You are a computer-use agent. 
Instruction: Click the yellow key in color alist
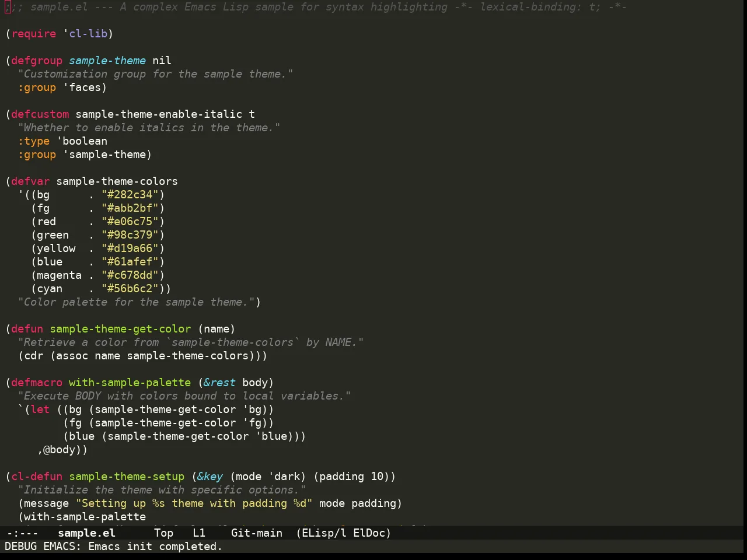[x=56, y=249]
